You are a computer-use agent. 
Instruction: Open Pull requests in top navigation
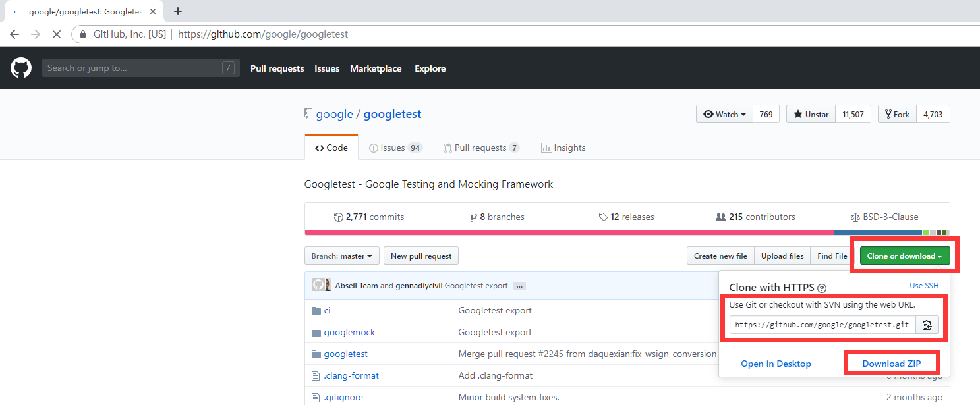click(x=277, y=68)
